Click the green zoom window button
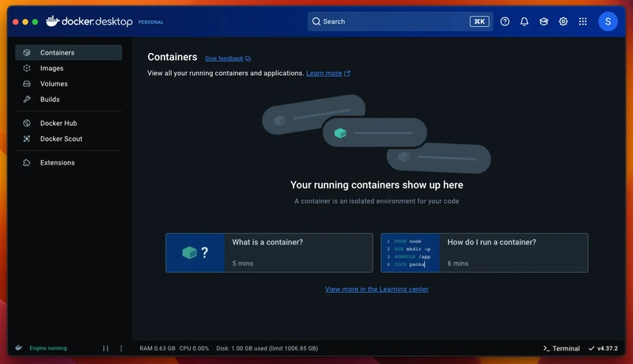The height and width of the screenshot is (364, 633). (x=35, y=22)
